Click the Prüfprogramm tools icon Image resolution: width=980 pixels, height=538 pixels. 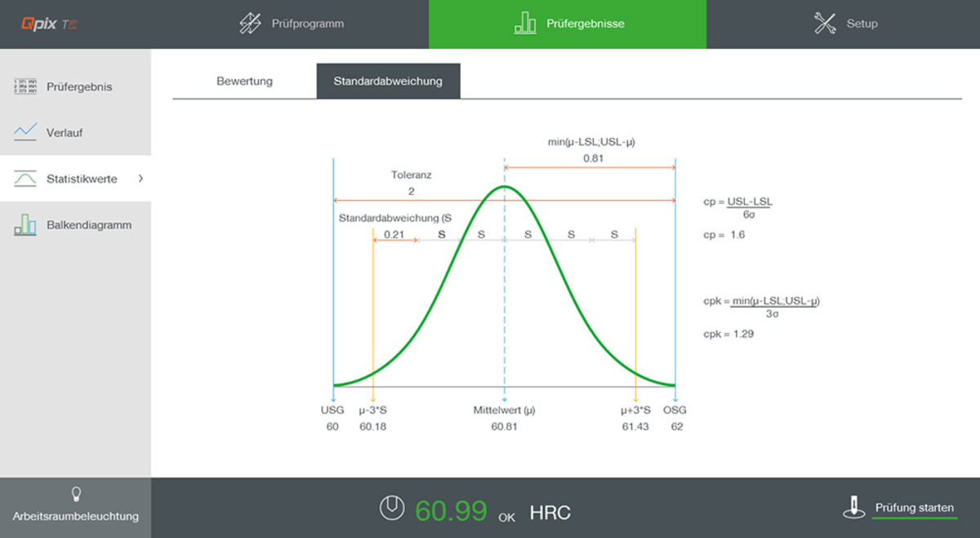[250, 24]
